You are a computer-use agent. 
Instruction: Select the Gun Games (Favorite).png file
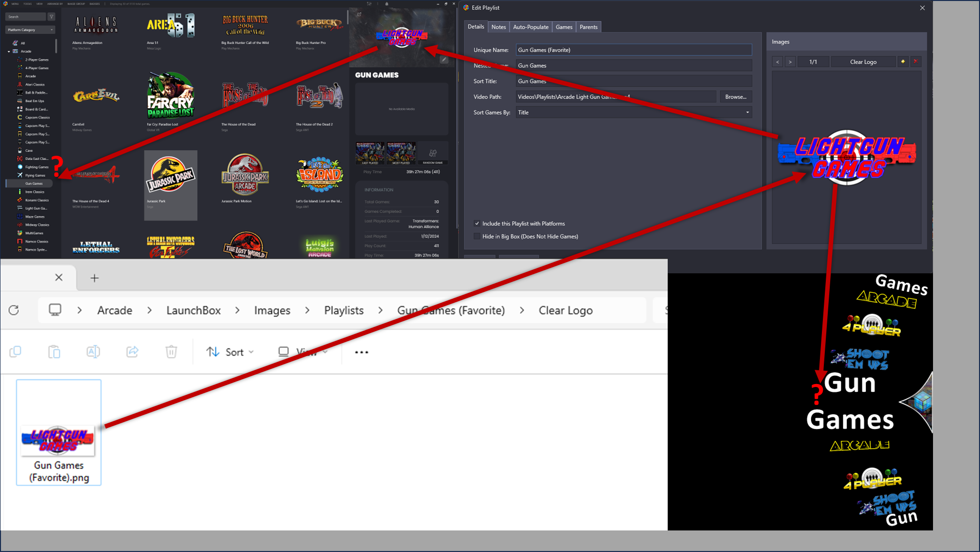click(59, 432)
